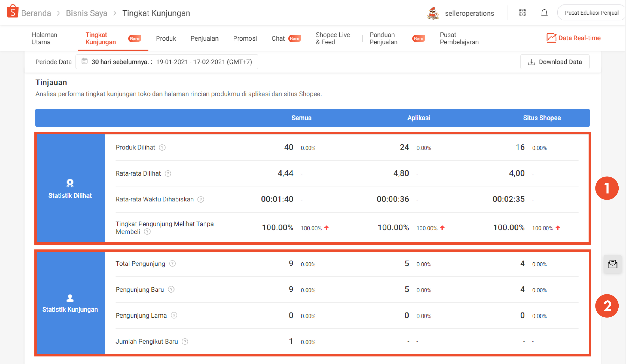
Task: Click the Shopee logo icon
Action: [x=12, y=11]
